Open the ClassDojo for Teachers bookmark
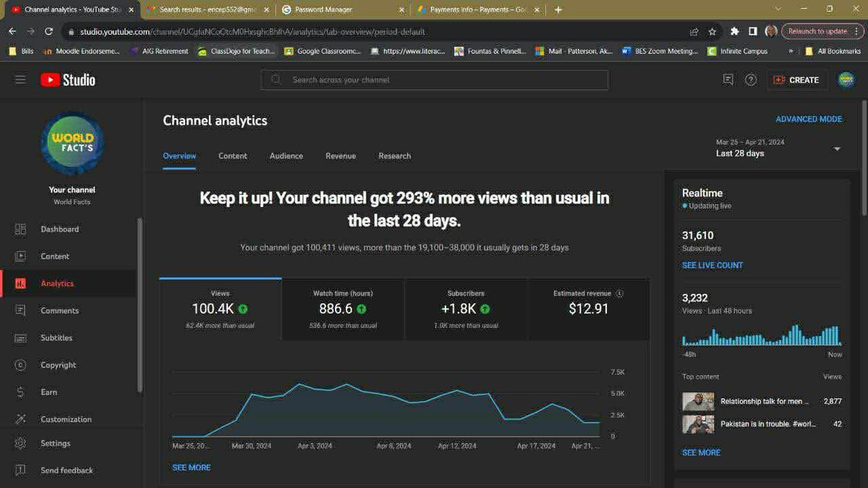 point(237,51)
